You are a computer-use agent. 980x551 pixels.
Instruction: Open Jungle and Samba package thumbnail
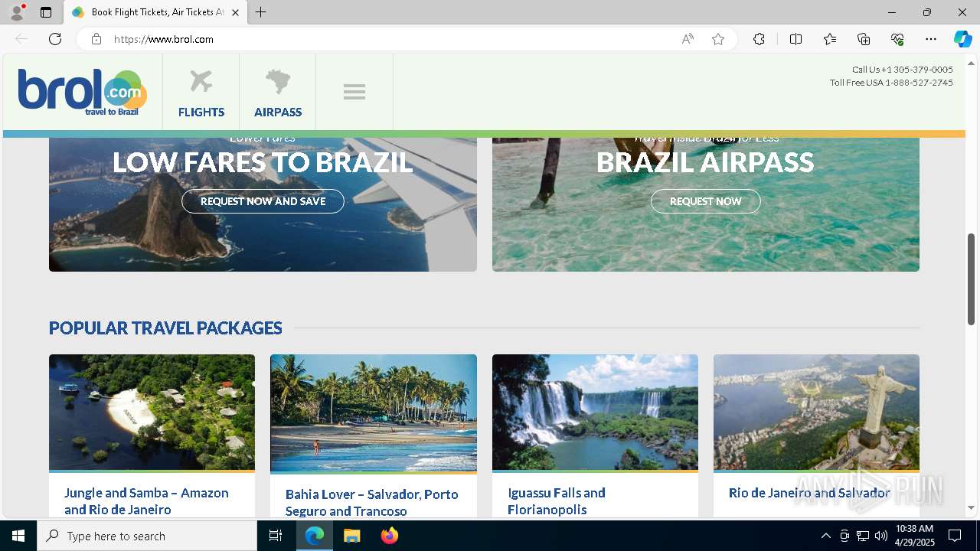coord(152,412)
